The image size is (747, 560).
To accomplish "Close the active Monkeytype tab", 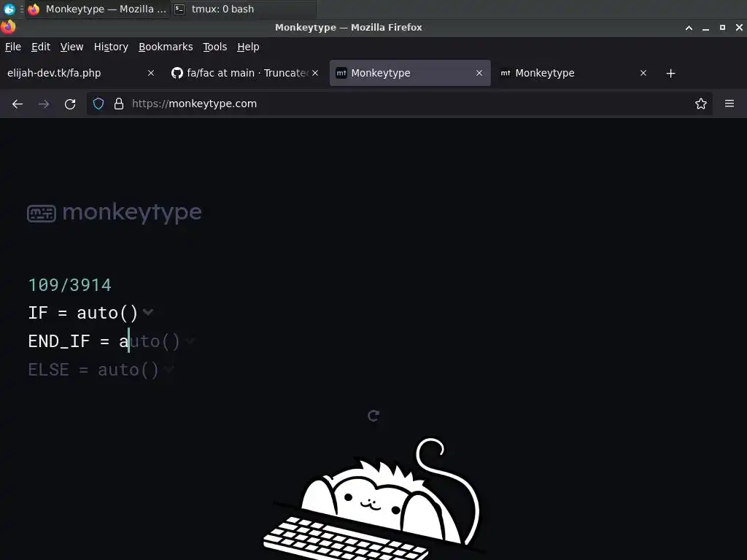I will click(x=479, y=73).
